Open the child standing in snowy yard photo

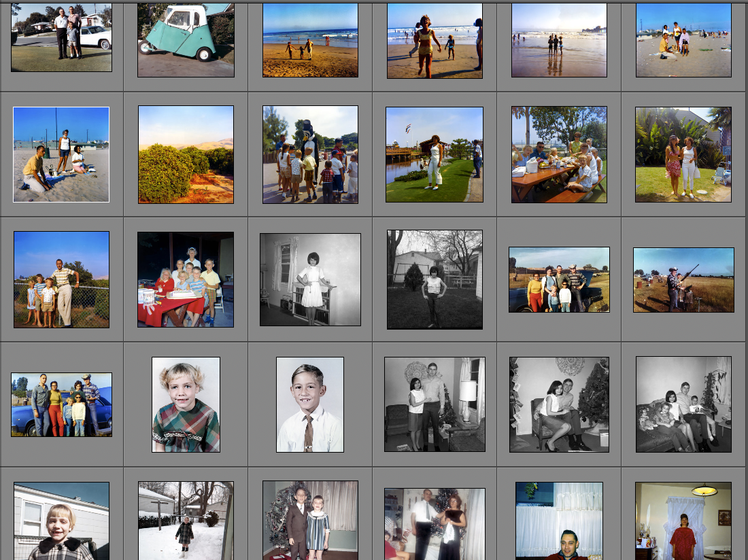[x=186, y=521]
